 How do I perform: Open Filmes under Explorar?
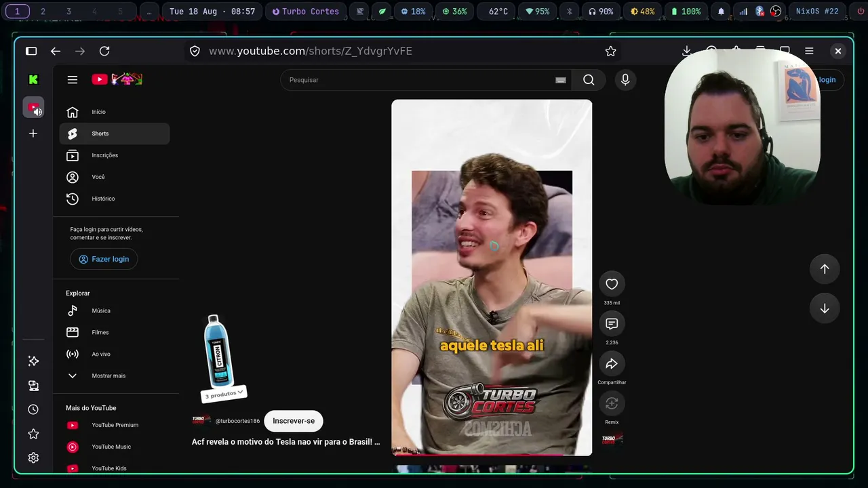[x=115, y=332]
